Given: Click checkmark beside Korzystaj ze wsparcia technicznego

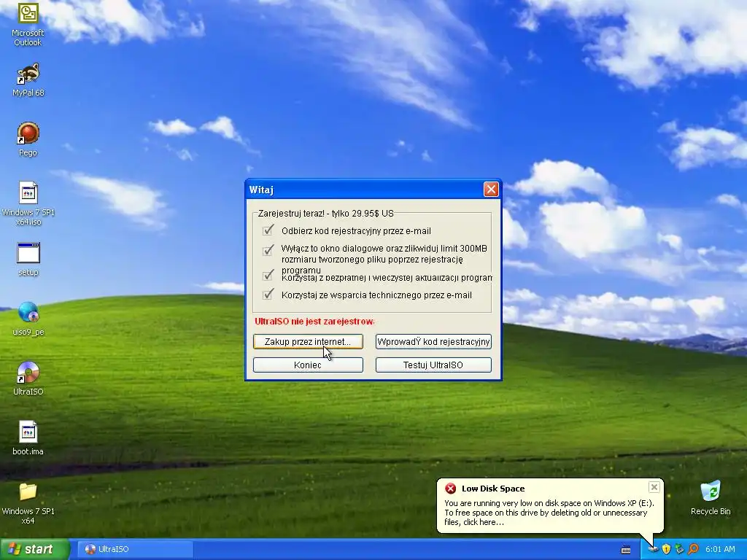Looking at the screenshot, I should point(268,295).
